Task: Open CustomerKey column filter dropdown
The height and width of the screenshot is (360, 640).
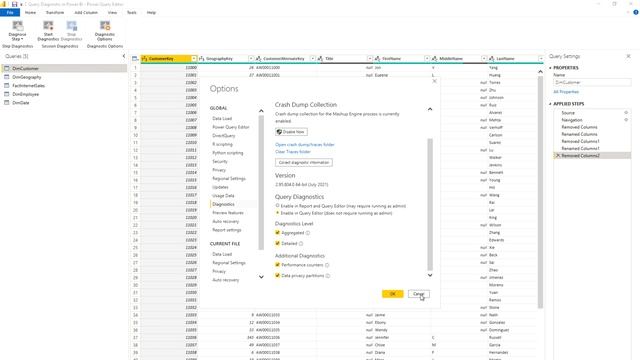Action: click(x=194, y=59)
